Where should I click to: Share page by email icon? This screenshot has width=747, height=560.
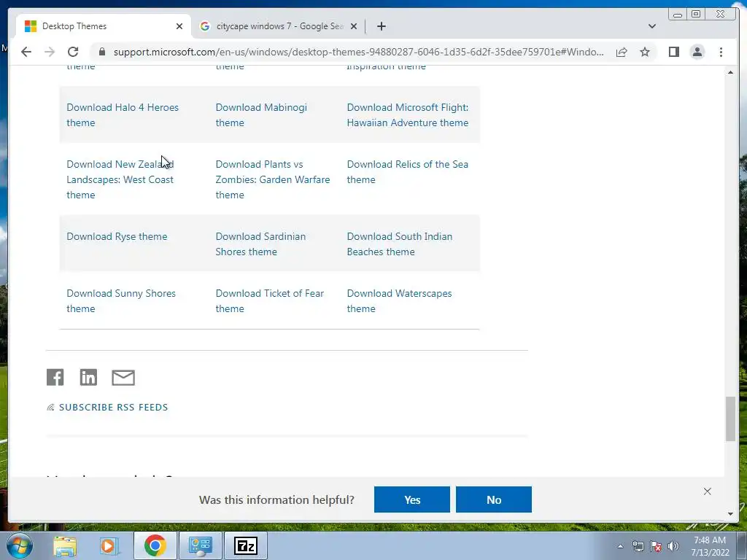tap(123, 378)
